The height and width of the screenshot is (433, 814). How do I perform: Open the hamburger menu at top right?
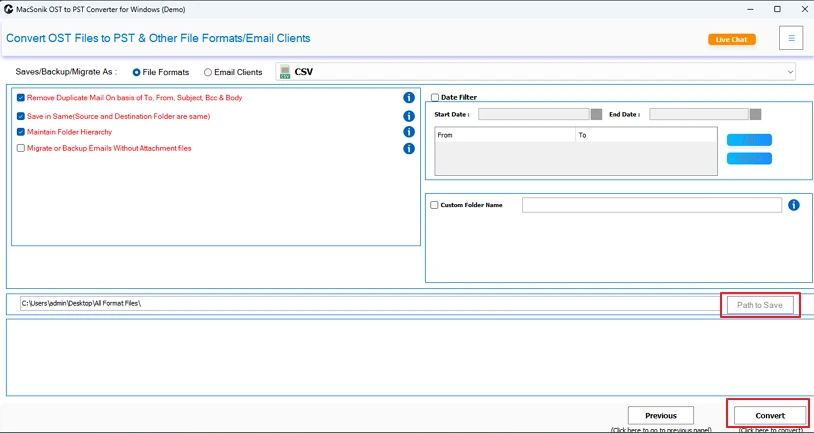tap(791, 39)
